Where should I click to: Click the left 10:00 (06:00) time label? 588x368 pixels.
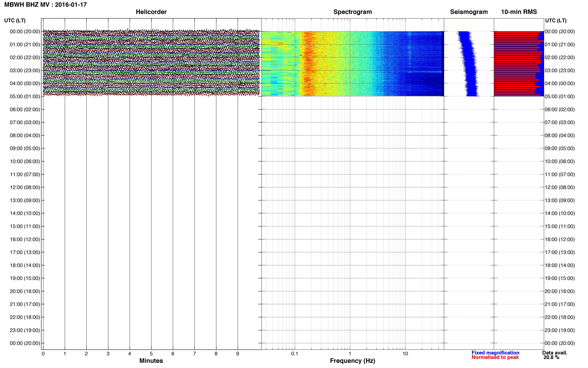coord(25,161)
